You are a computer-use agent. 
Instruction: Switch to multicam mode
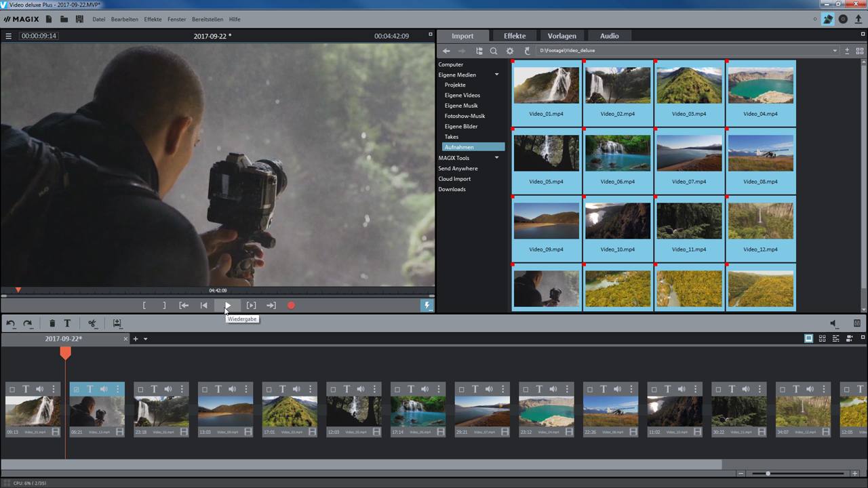(849, 339)
